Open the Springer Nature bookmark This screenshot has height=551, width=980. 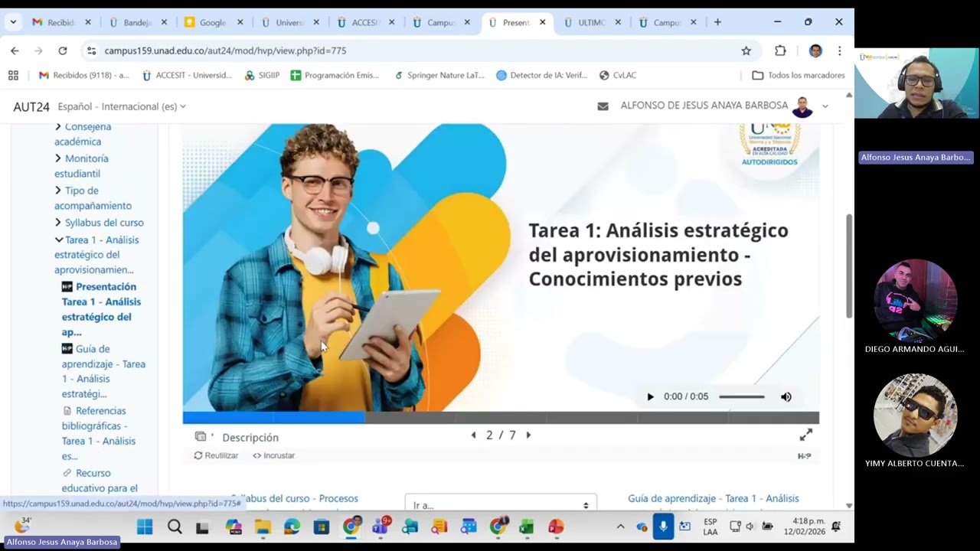[x=439, y=75]
